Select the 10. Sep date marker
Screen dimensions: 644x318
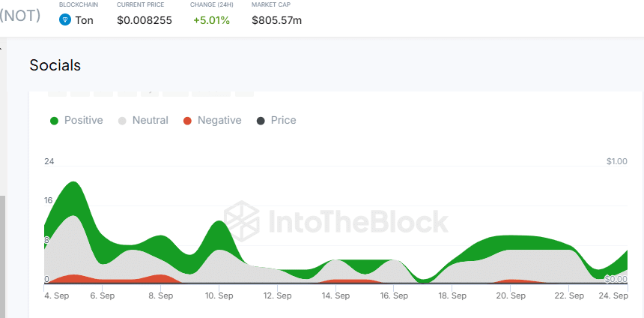pyautogui.click(x=219, y=296)
